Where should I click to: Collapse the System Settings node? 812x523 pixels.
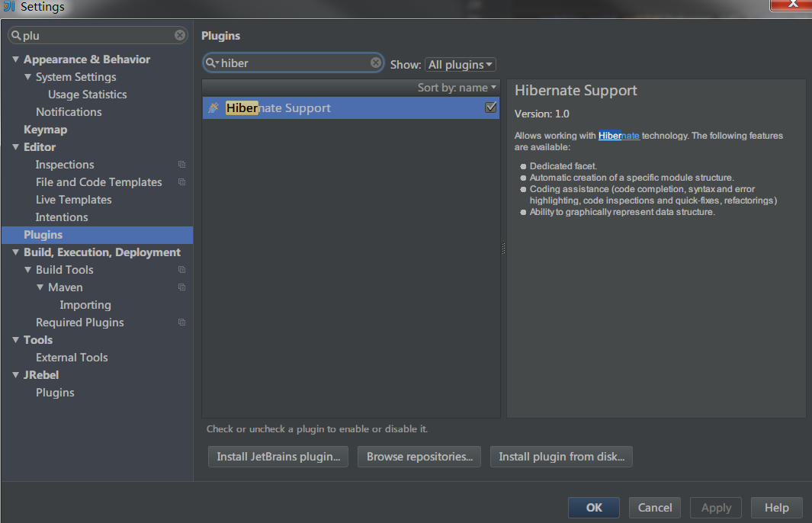point(28,77)
